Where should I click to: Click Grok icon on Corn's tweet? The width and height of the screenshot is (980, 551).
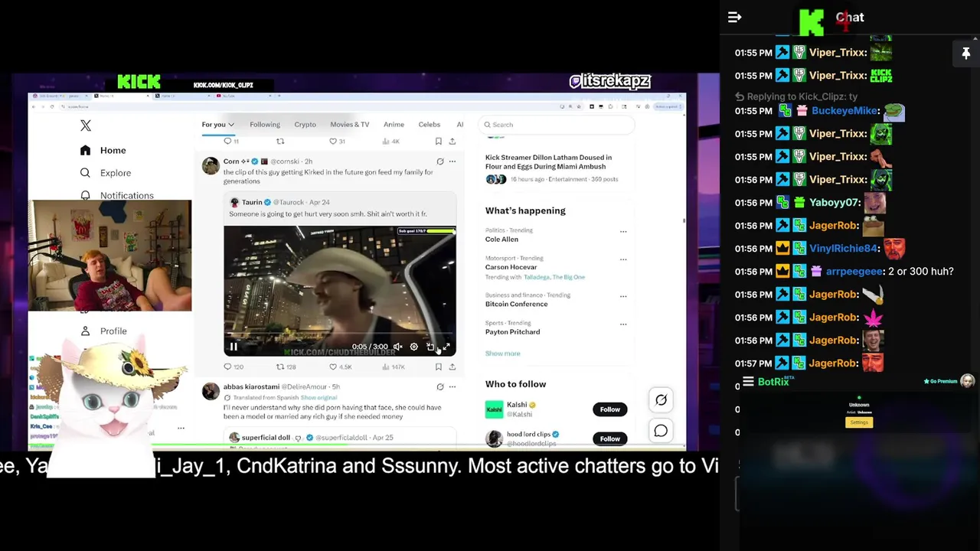pyautogui.click(x=439, y=161)
